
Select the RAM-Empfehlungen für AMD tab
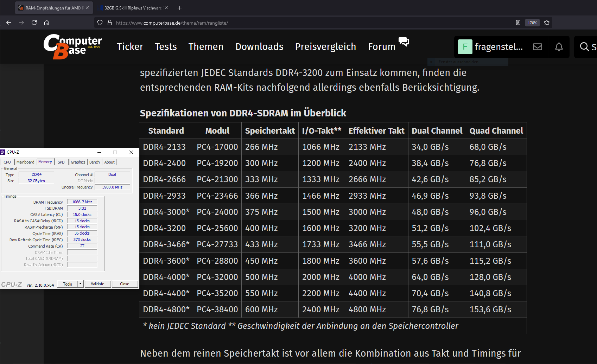coord(53,8)
